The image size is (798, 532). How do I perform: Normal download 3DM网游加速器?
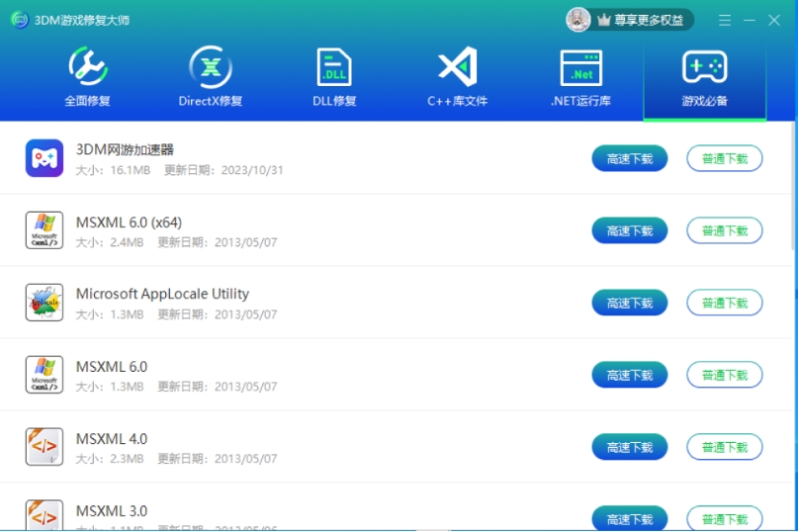[725, 159]
